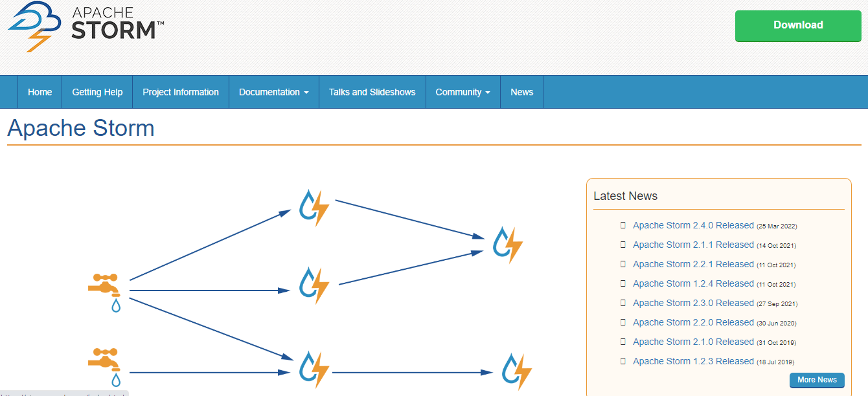
Task: Open the Home menu item
Action: 40,92
